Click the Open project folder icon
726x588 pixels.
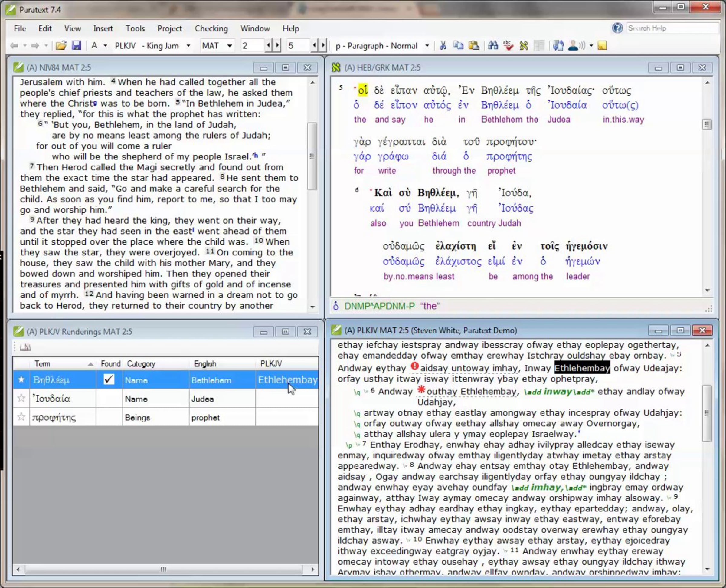(61, 45)
